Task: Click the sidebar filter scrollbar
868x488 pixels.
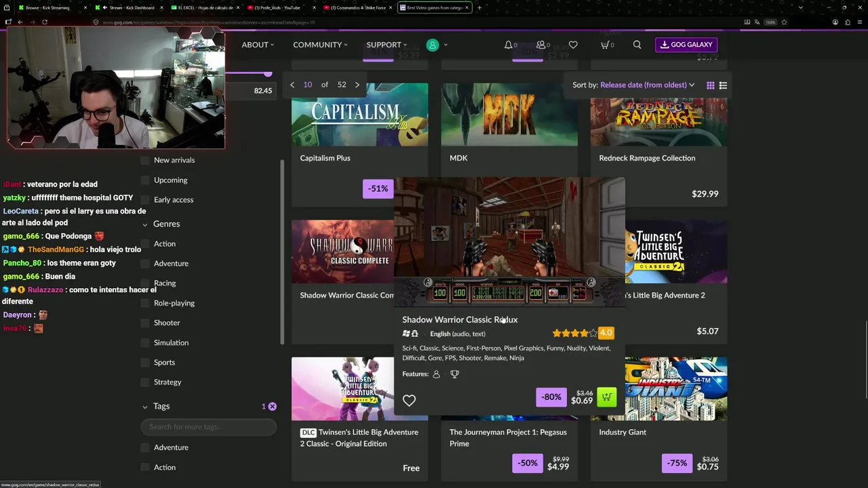Action: (x=282, y=252)
